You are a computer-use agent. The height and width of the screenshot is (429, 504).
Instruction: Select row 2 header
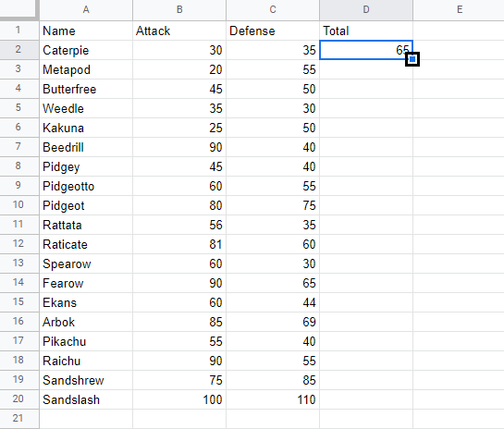pos(19,50)
